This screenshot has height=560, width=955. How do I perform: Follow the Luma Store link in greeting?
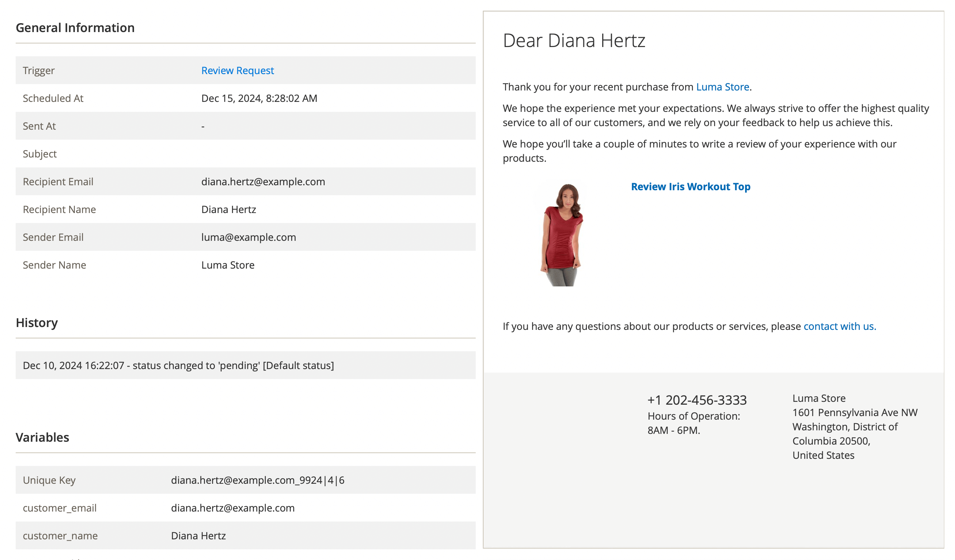723,87
